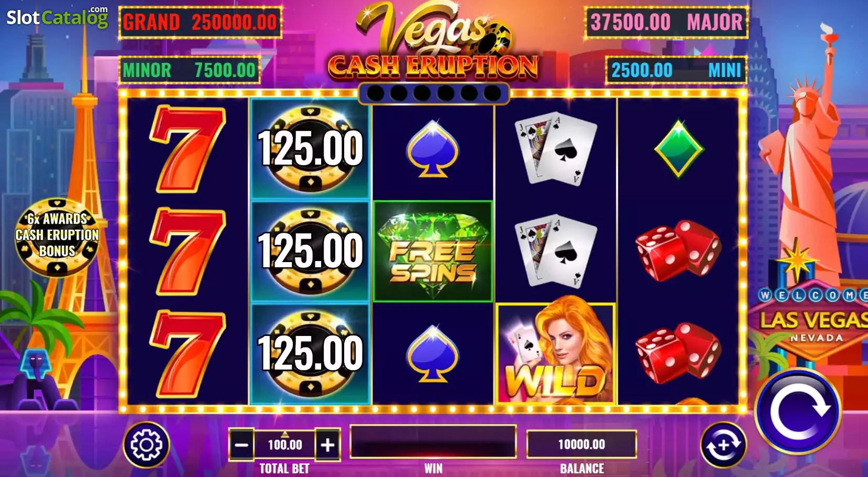Click the Wild redhead symbol
The image size is (868, 477).
coord(555,354)
